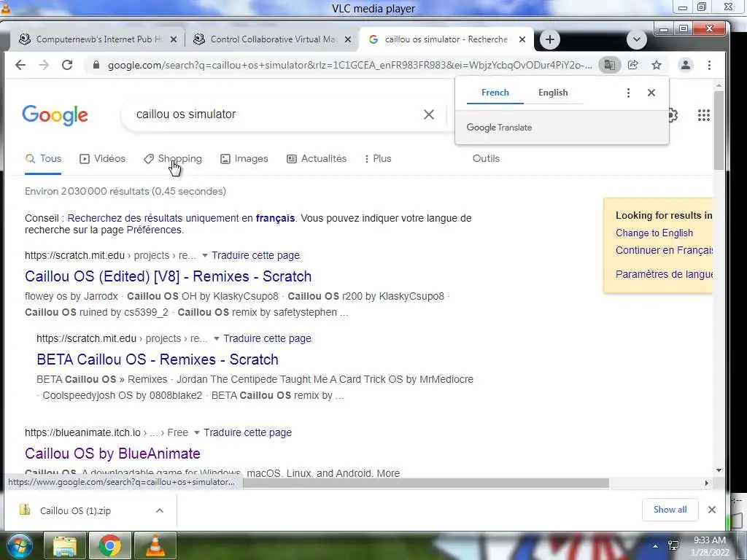Show hidden tray icons arrow
The image size is (747, 560).
pyautogui.click(x=656, y=545)
